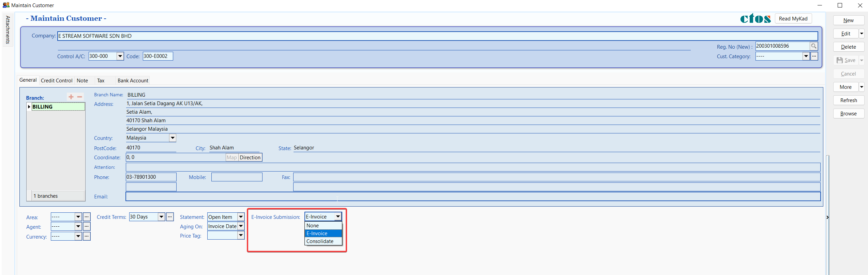Open the Bank Account tab

coord(133,81)
